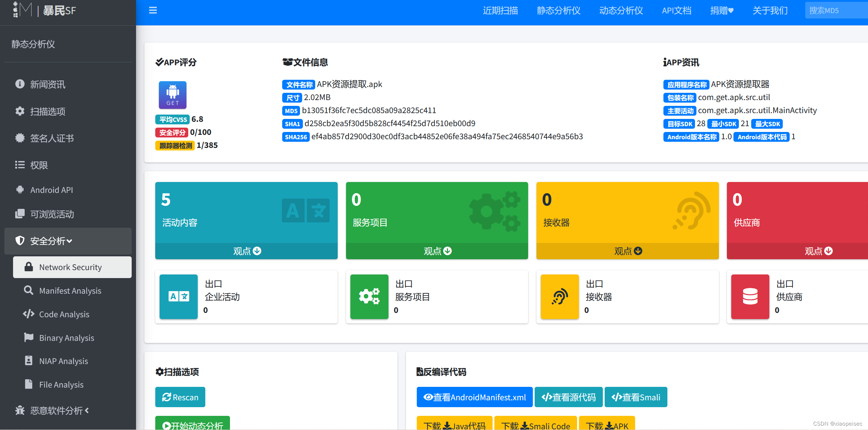The height and width of the screenshot is (430, 868).
Task: Click the hamburger sidebar toggle icon
Action: coord(153,11)
